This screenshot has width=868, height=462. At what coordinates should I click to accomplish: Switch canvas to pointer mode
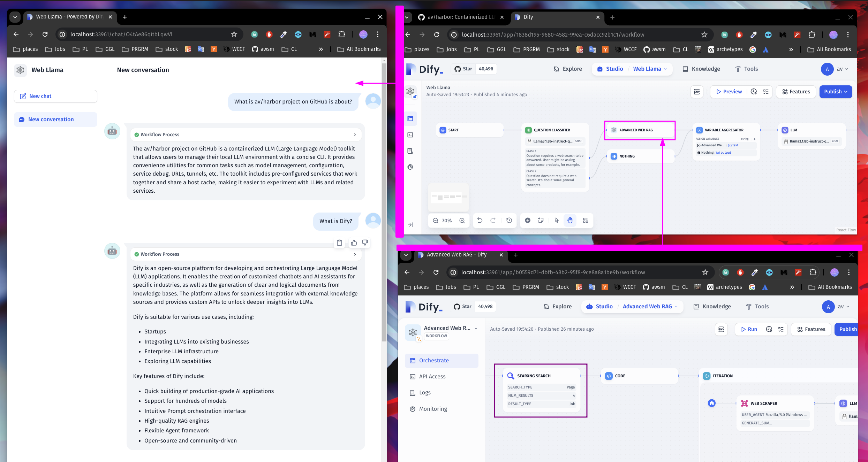tap(557, 220)
